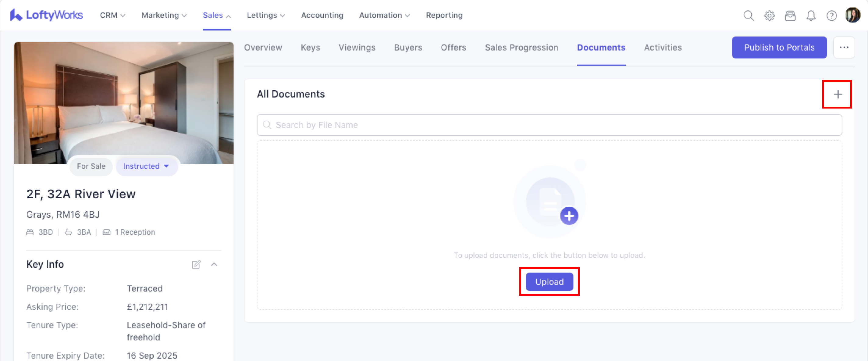Click the LoftyWorks logo
Image resolution: width=868 pixels, height=361 pixels.
[47, 15]
